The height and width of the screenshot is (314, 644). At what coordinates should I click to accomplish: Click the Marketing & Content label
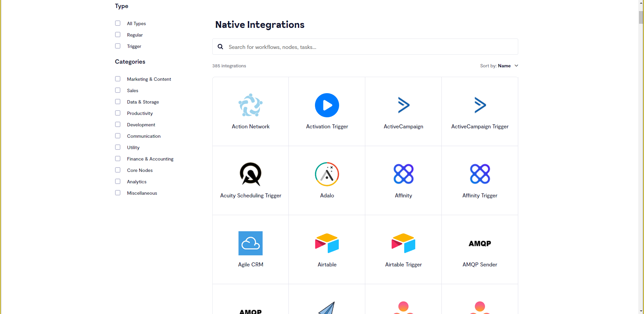click(x=149, y=79)
